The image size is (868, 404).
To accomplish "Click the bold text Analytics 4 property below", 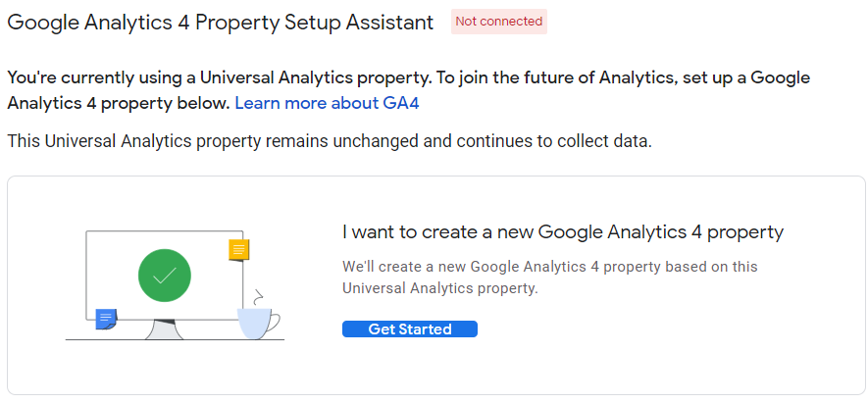I will click(x=119, y=104).
